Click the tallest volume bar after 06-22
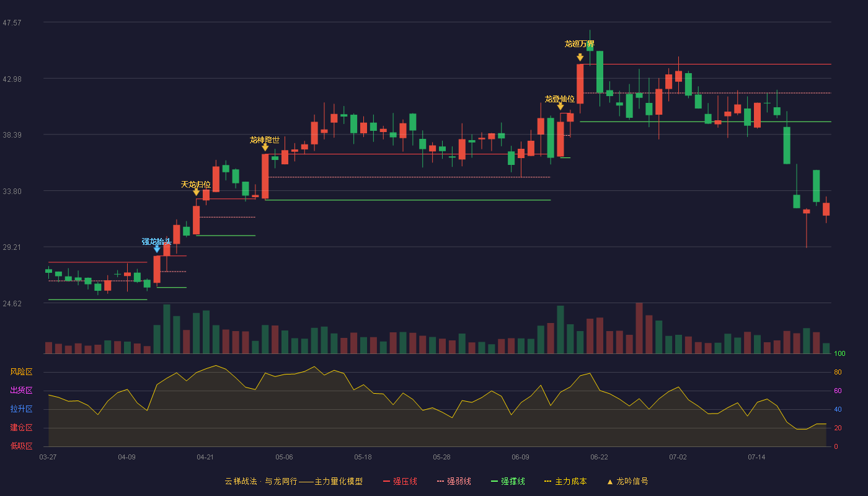 pyautogui.click(x=639, y=328)
